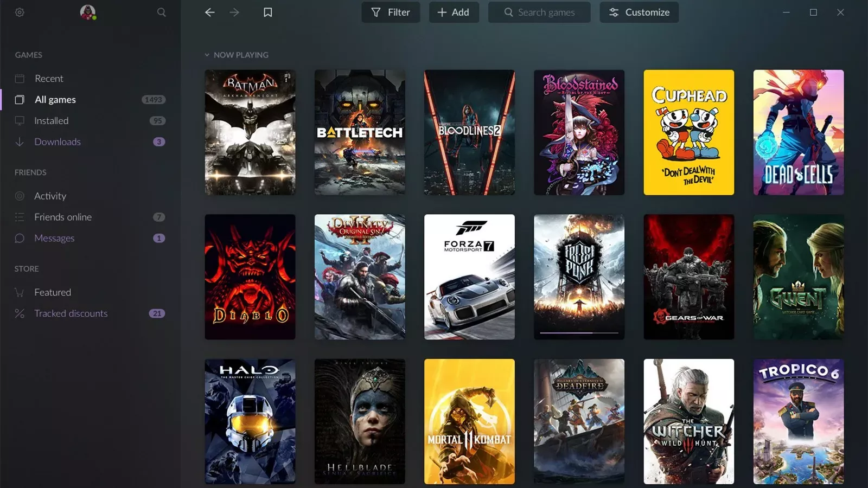Click the Messages 1 unread badge
Image resolution: width=868 pixels, height=488 pixels.
[159, 238]
